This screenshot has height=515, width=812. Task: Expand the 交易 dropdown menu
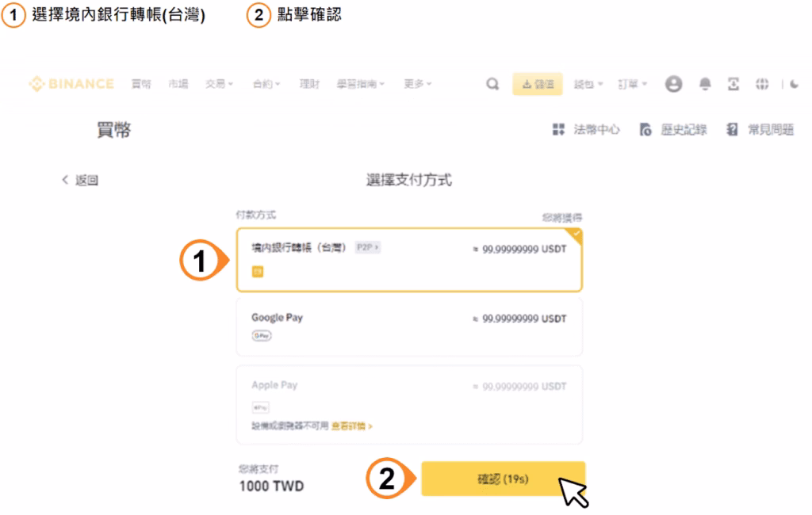pyautogui.click(x=219, y=84)
